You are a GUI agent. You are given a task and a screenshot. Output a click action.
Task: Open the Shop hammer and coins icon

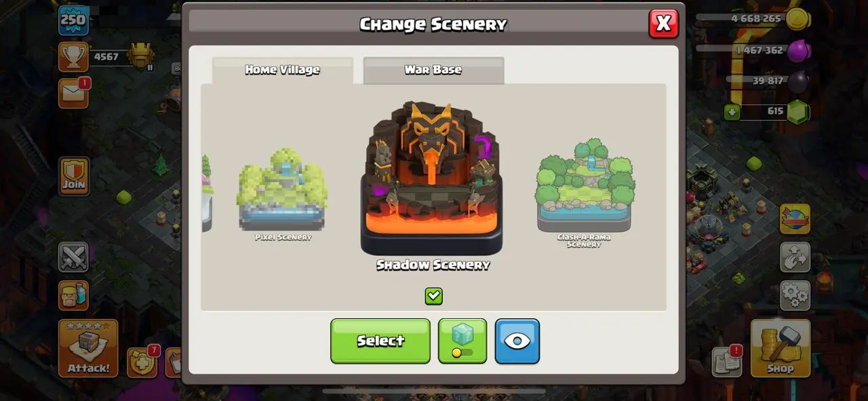[x=781, y=348]
